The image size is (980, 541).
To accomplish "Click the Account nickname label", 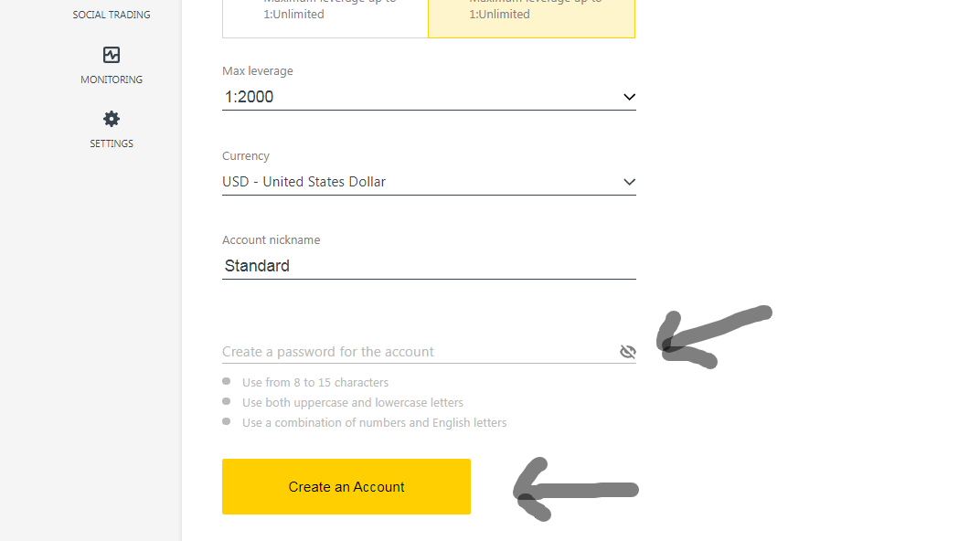I will point(272,240).
